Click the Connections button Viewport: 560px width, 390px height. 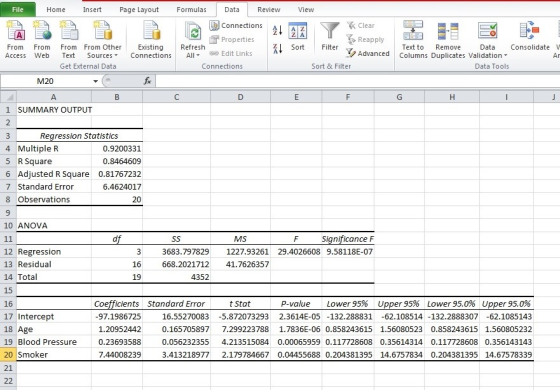[236, 25]
